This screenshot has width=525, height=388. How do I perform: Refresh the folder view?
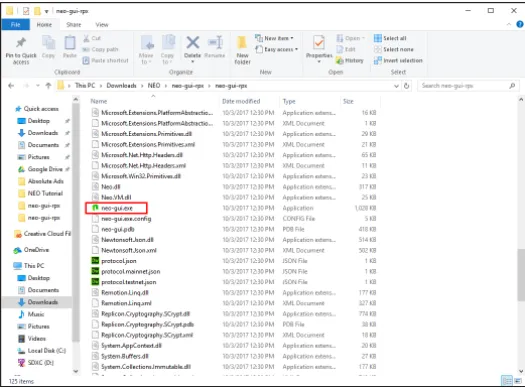point(406,86)
